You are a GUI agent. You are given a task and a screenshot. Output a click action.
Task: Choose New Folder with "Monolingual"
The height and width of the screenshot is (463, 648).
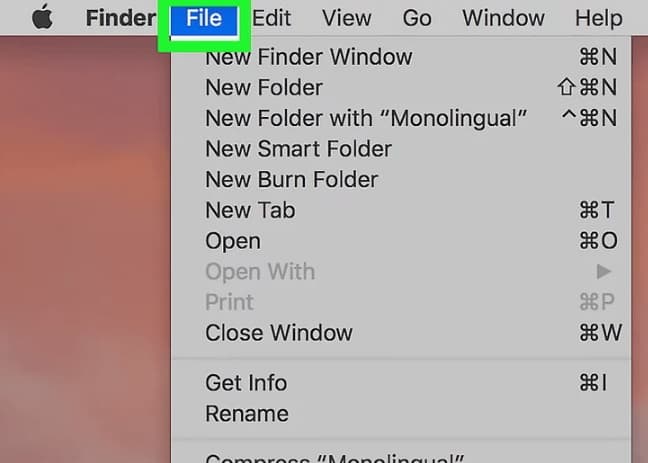[x=366, y=118]
